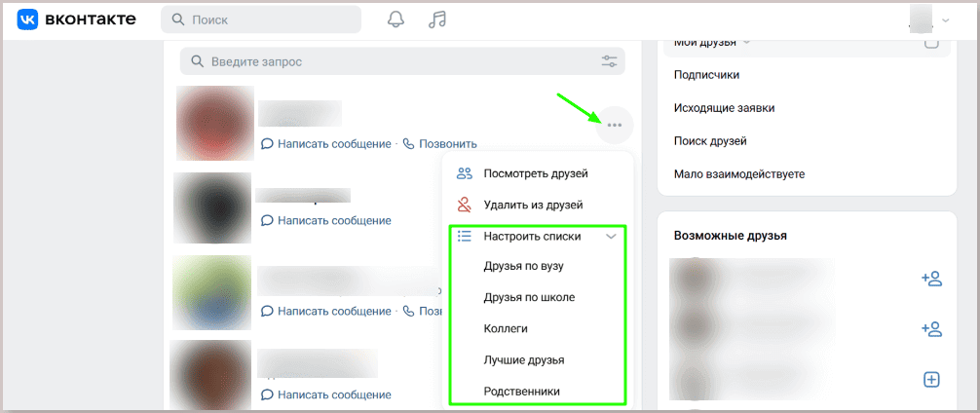This screenshot has width=980, height=413.
Task: Select Коллеги list
Action: point(506,328)
